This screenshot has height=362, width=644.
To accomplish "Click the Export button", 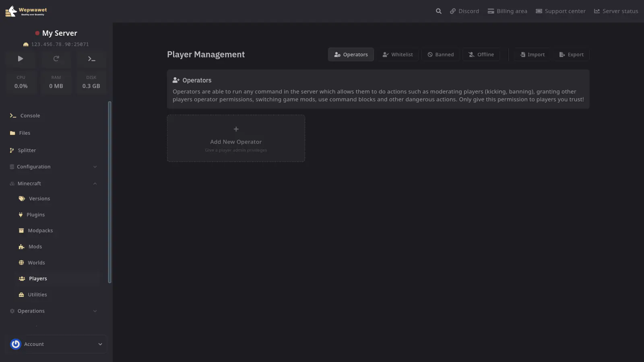I will tap(571, 55).
